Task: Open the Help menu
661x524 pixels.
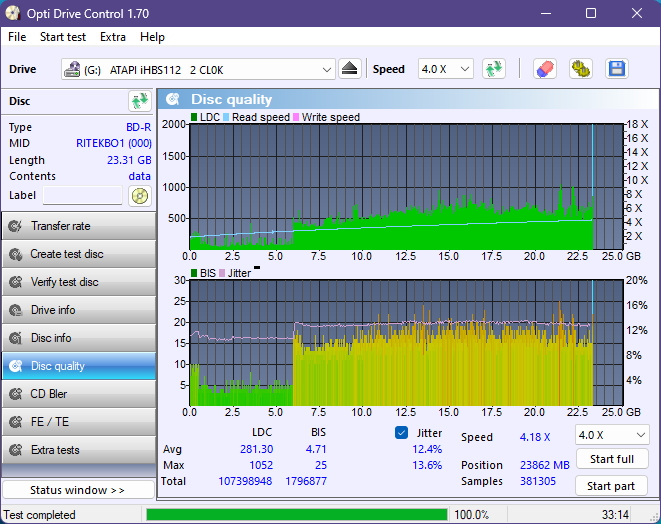Action: (x=152, y=37)
